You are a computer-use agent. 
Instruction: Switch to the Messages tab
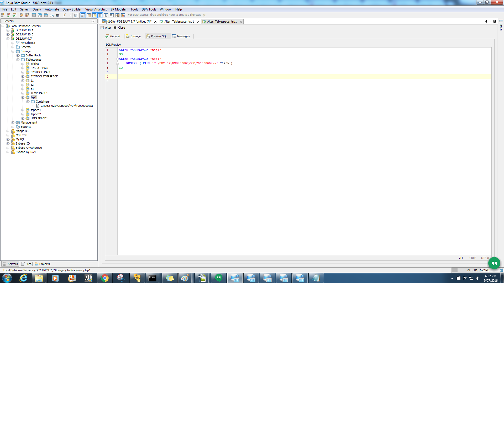pyautogui.click(x=181, y=36)
